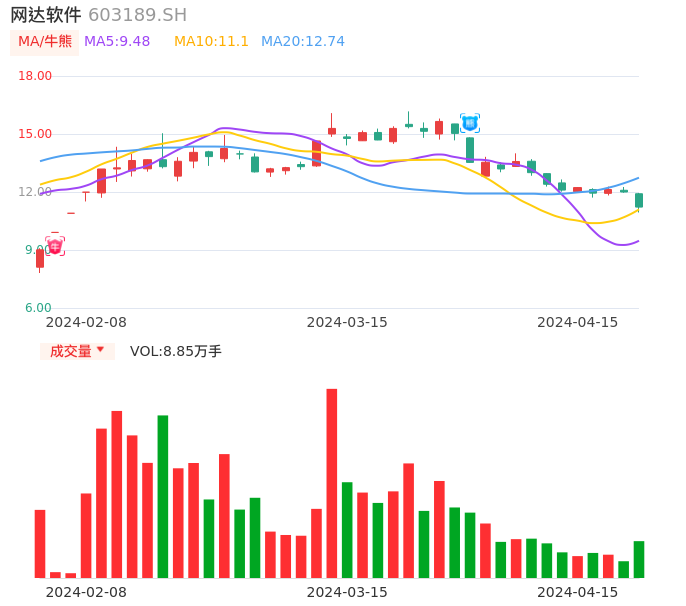Click the tallest green volume bar

click(163, 497)
